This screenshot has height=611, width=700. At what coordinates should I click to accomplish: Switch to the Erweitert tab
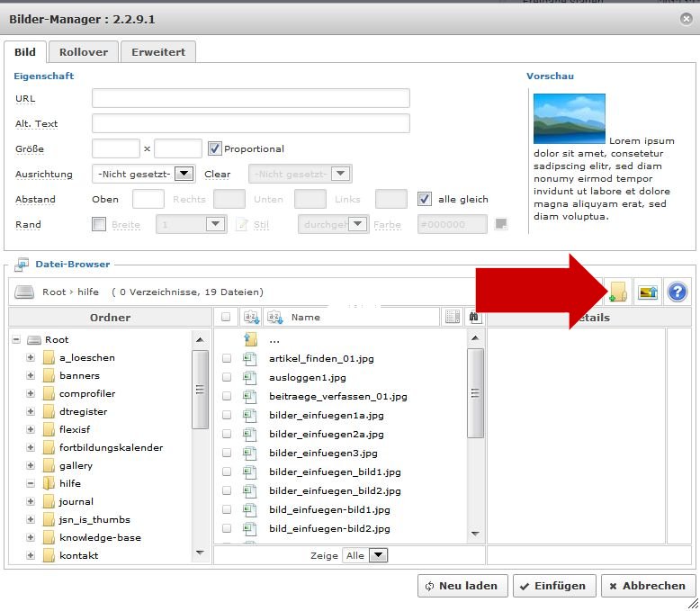click(x=158, y=52)
